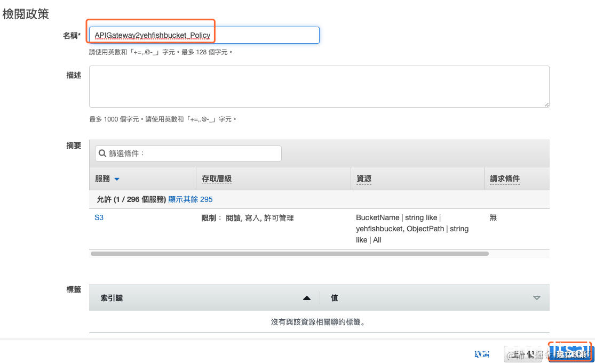
Task: Click the 請求條件 column header
Action: point(505,179)
